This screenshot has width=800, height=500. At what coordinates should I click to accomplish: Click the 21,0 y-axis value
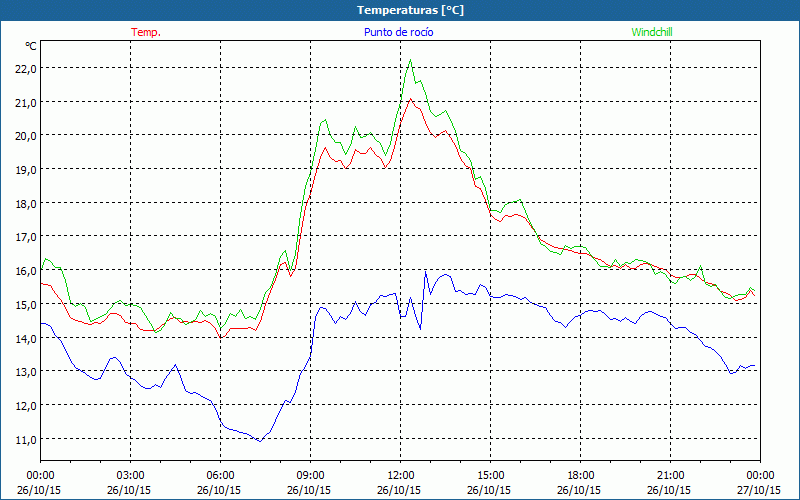pyautogui.click(x=26, y=103)
